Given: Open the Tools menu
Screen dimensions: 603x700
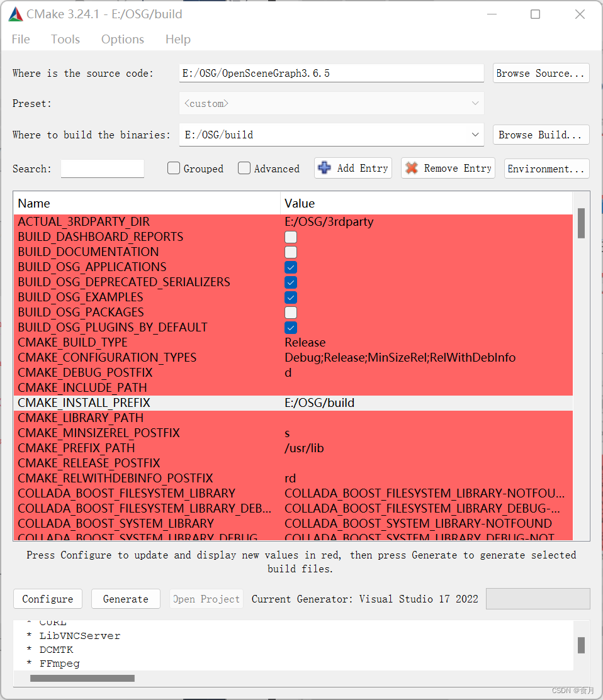Looking at the screenshot, I should pyautogui.click(x=65, y=39).
